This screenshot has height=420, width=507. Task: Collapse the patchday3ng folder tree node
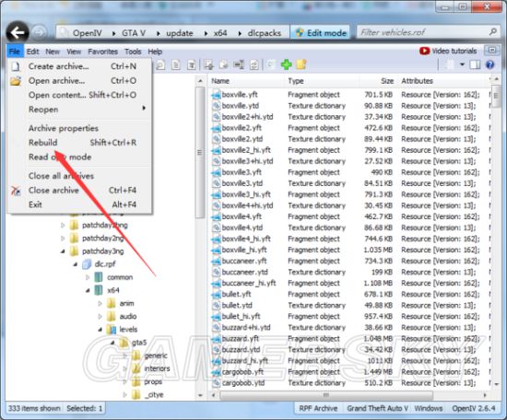(x=63, y=251)
